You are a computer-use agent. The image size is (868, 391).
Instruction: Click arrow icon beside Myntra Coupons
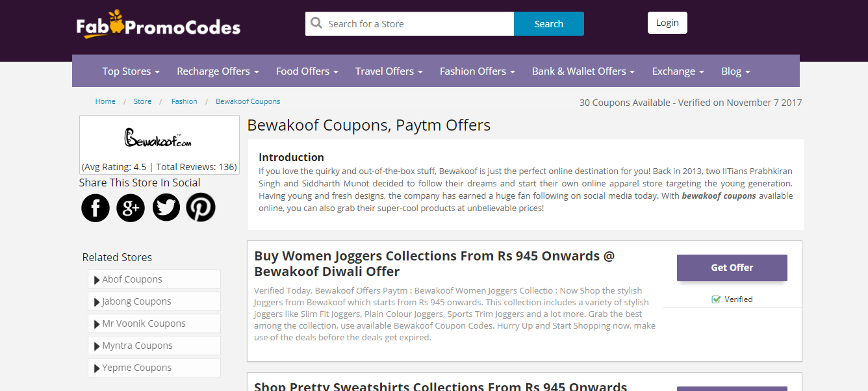tap(97, 346)
